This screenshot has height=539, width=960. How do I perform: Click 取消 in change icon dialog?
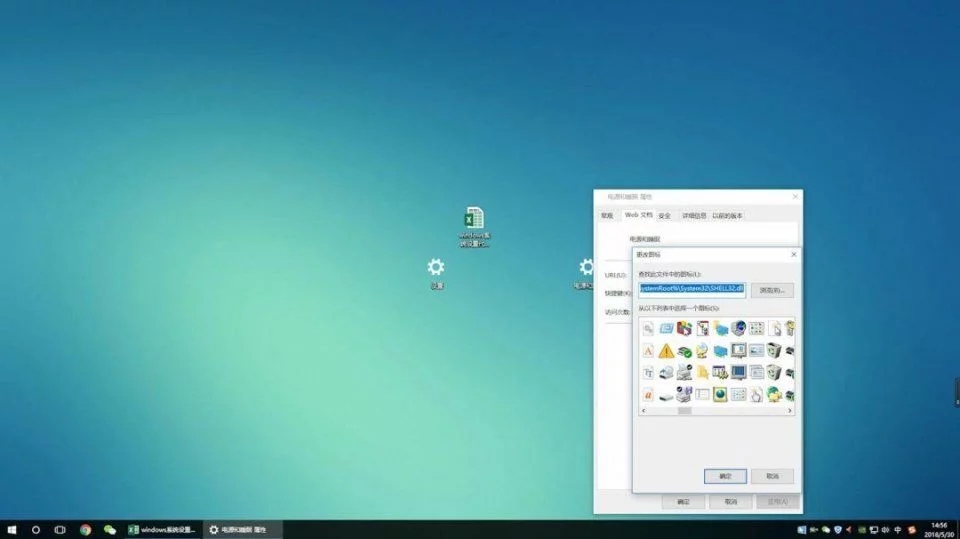(x=772, y=476)
